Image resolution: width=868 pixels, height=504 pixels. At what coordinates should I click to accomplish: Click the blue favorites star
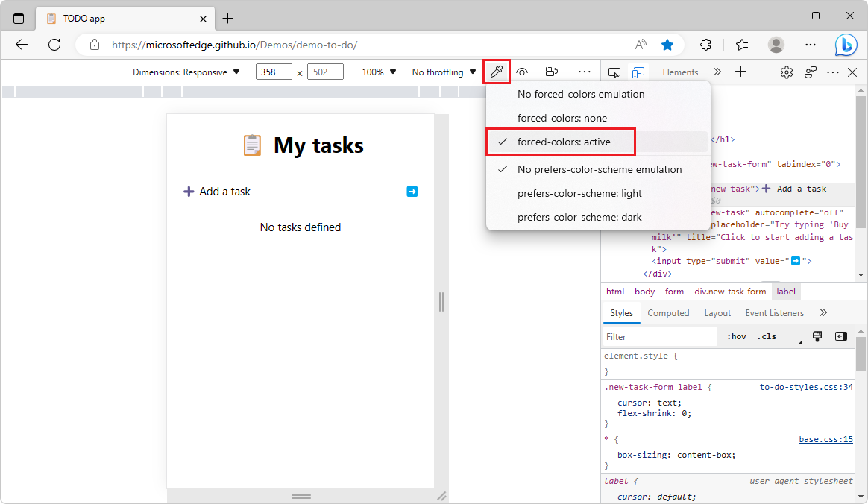(x=667, y=45)
